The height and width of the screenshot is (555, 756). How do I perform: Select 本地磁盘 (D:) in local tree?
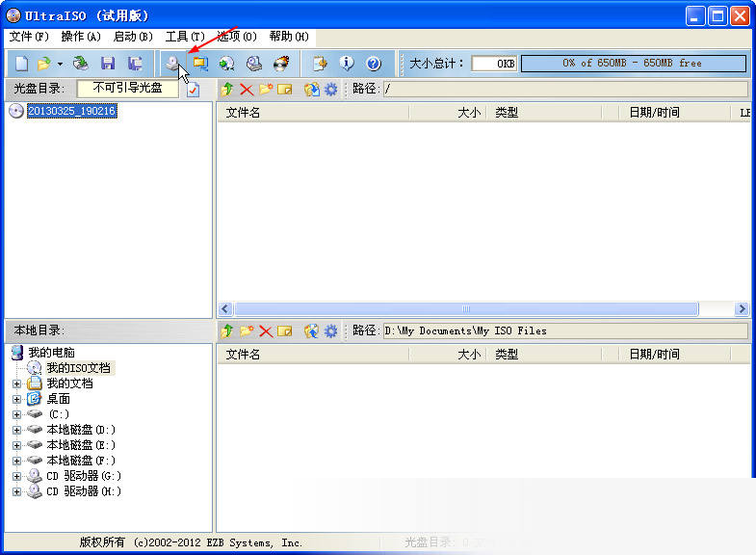pyautogui.click(x=81, y=430)
